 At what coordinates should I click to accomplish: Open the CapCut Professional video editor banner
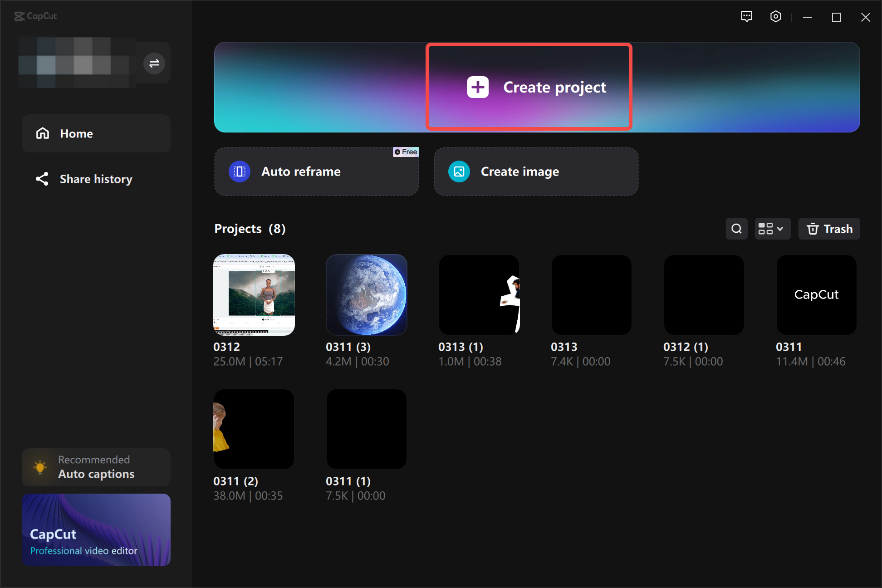(96, 529)
